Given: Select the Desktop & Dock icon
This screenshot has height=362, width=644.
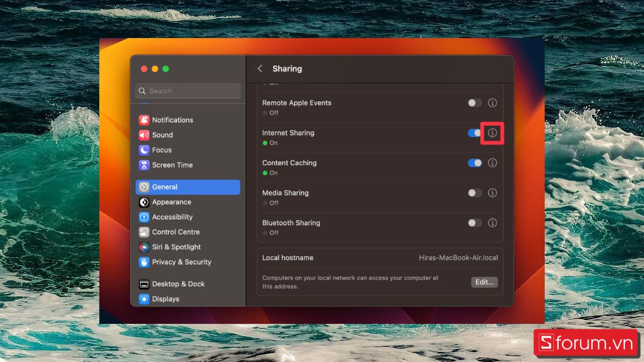Looking at the screenshot, I should click(143, 284).
